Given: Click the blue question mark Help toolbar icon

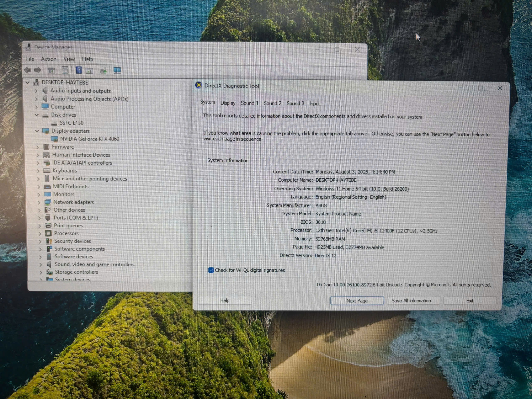Looking at the screenshot, I should point(79,70).
